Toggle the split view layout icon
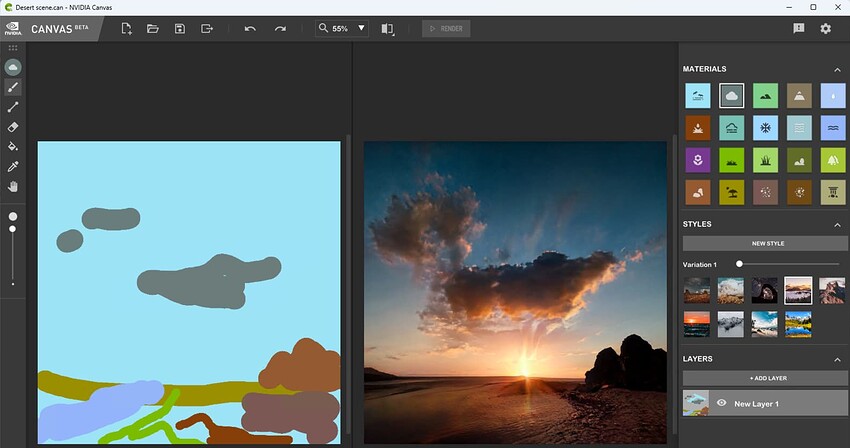This screenshot has width=850, height=448. pyautogui.click(x=388, y=29)
